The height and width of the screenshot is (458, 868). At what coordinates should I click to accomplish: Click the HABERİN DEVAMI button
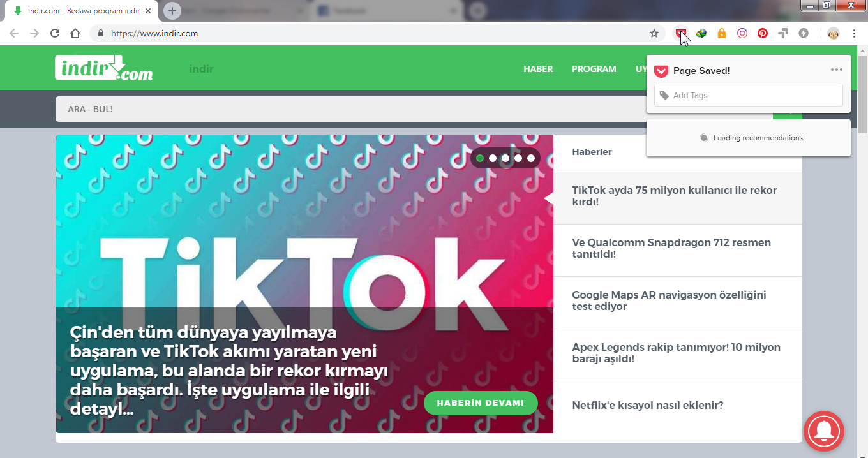481,403
